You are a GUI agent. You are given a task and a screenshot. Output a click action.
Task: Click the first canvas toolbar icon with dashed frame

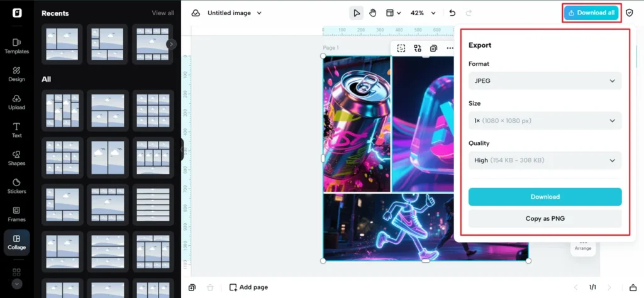(401, 48)
